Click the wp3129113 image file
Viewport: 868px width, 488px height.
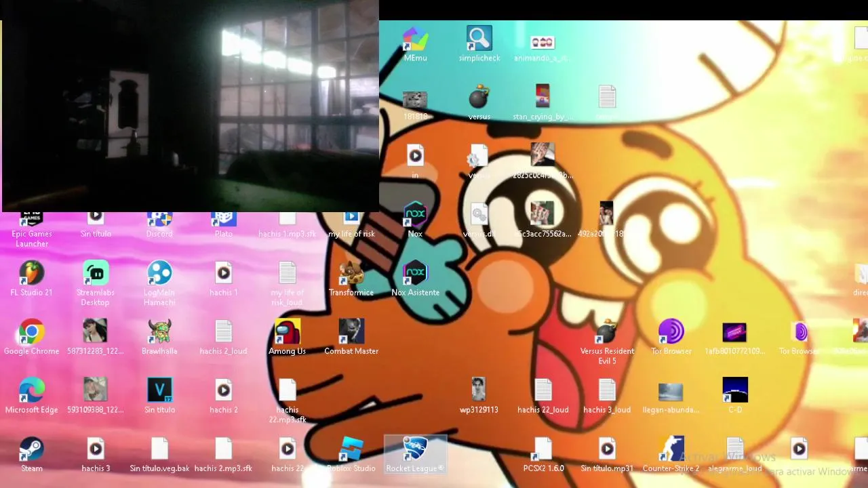[x=479, y=396]
